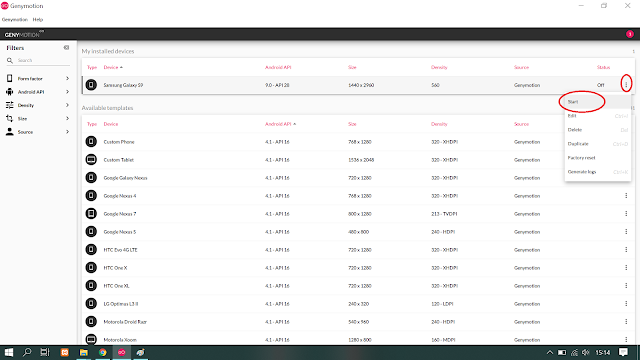
Task: Open the Motorola Droid Razr options menu
Action: tap(626, 321)
